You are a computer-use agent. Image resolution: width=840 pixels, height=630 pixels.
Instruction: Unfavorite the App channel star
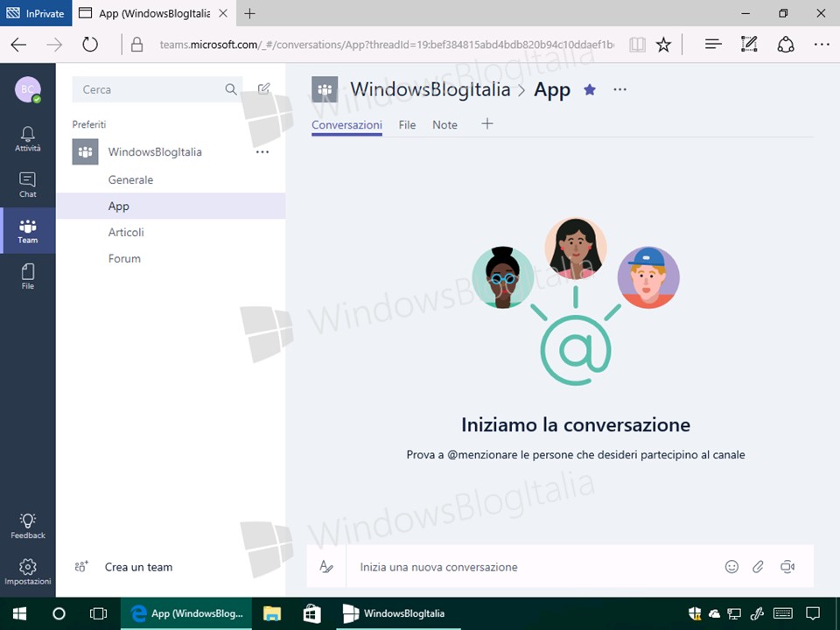590,89
